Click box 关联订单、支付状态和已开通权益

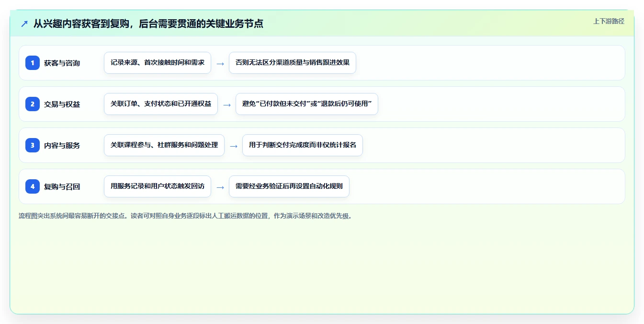coord(161,104)
